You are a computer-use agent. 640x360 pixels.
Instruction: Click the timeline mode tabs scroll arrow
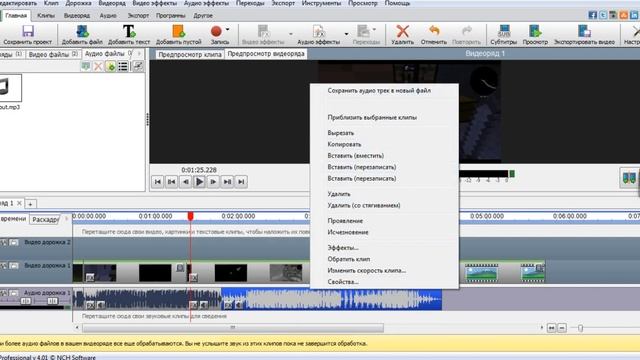tap(66, 219)
